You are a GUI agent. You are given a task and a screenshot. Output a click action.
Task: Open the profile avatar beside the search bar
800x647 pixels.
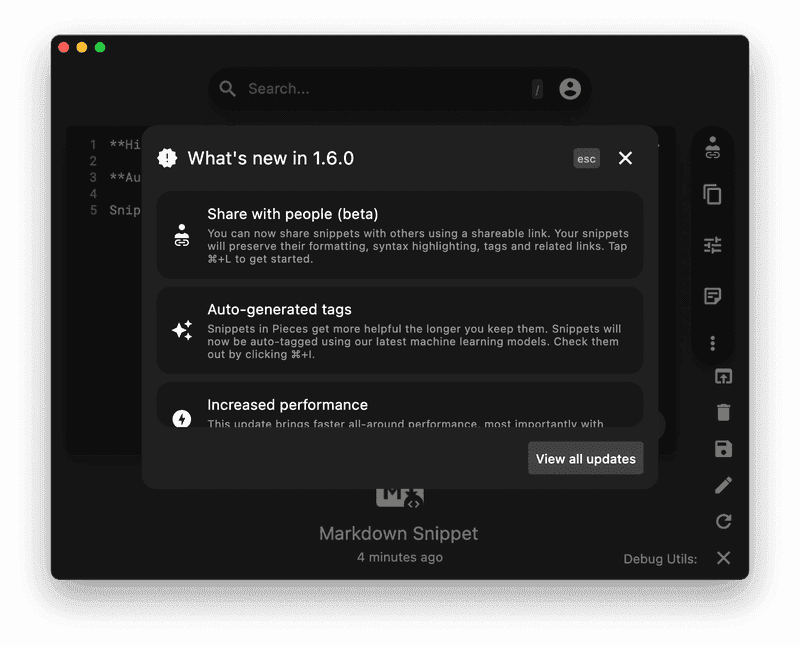click(568, 88)
